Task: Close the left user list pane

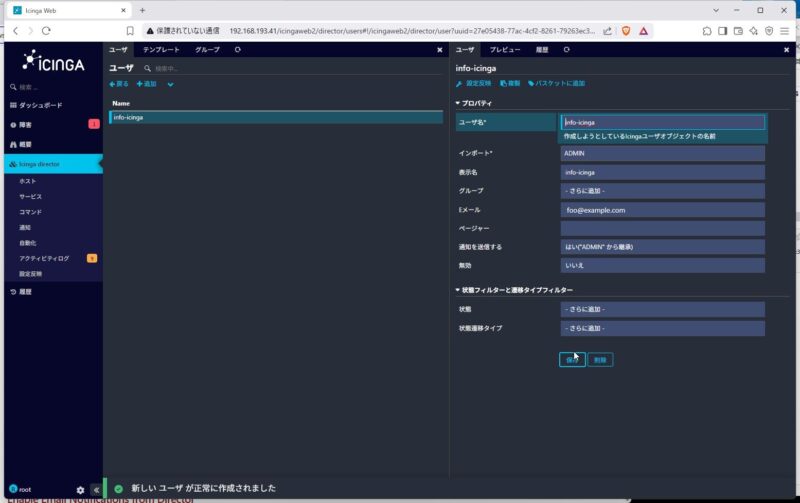Action: [440, 50]
